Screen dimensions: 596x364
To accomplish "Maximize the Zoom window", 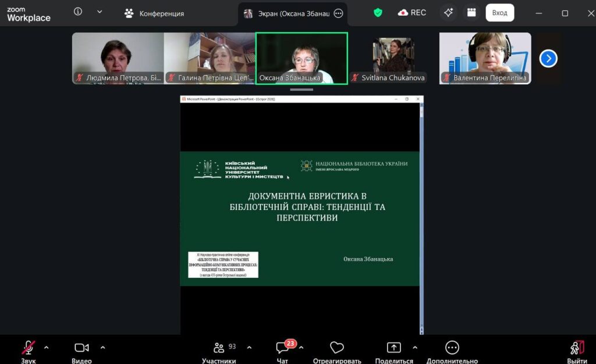I will [x=565, y=13].
